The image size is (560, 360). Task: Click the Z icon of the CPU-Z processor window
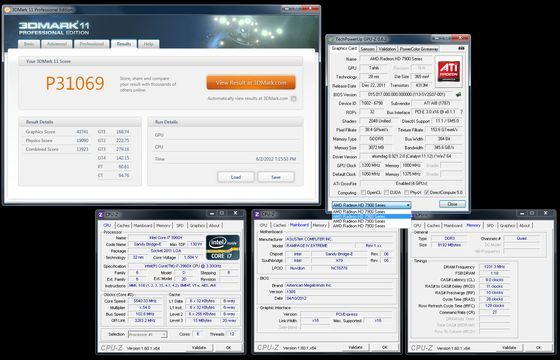point(101,214)
